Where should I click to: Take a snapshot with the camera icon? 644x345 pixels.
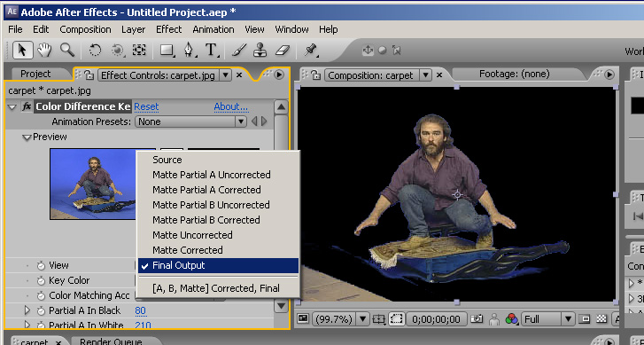click(x=477, y=318)
